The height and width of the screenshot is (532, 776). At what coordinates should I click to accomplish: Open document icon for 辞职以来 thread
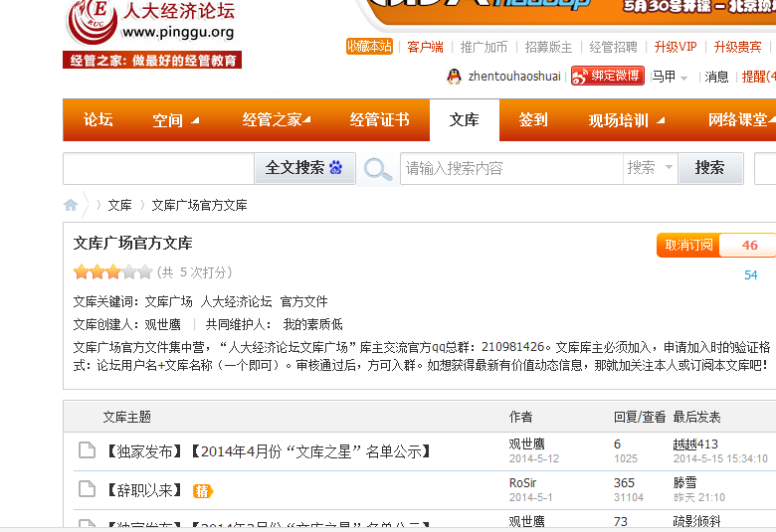click(x=88, y=489)
